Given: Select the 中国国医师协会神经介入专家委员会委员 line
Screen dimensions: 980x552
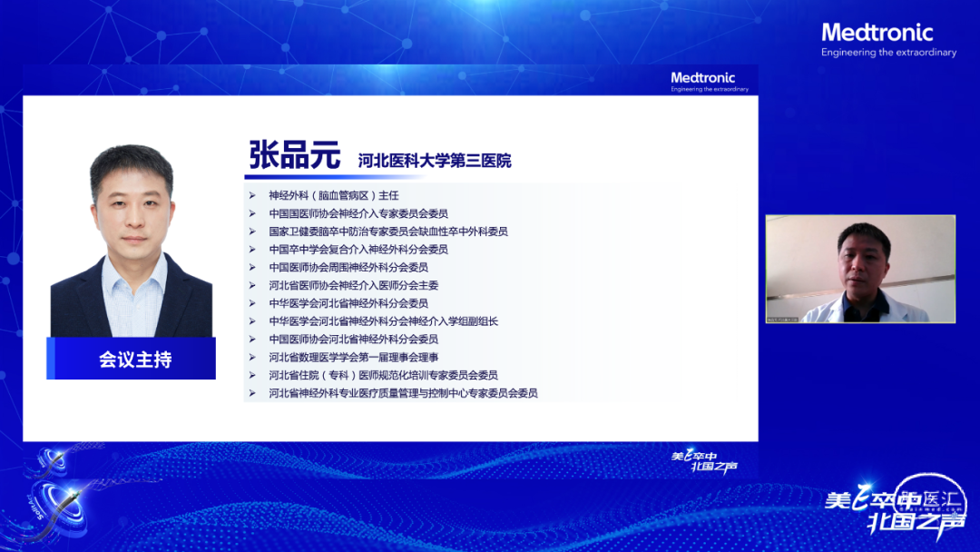Looking at the screenshot, I should coord(358,213).
